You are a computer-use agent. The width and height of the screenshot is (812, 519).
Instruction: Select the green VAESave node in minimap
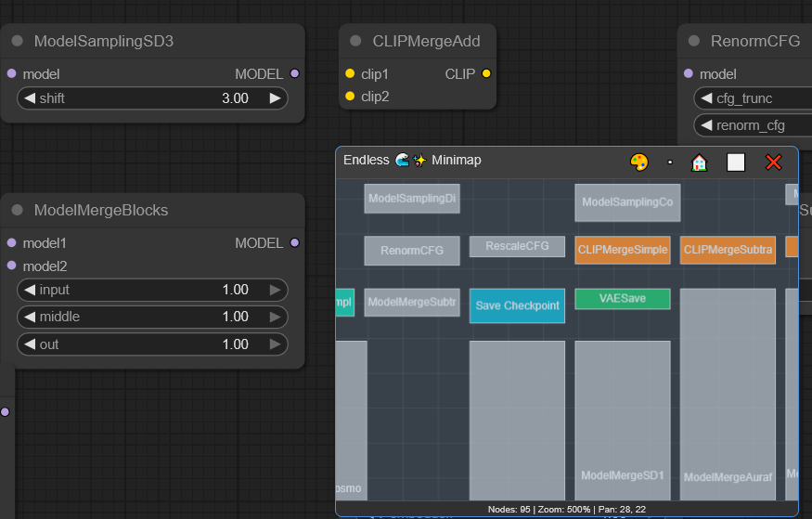coord(622,299)
